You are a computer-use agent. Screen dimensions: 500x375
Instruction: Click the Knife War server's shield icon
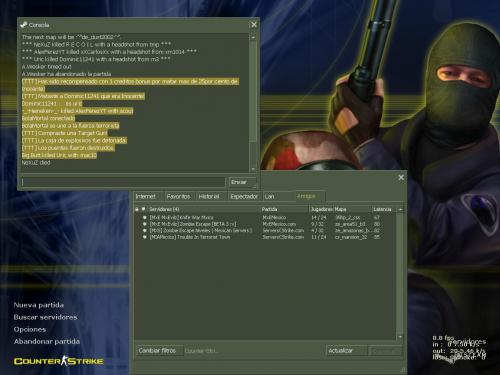[144, 217]
